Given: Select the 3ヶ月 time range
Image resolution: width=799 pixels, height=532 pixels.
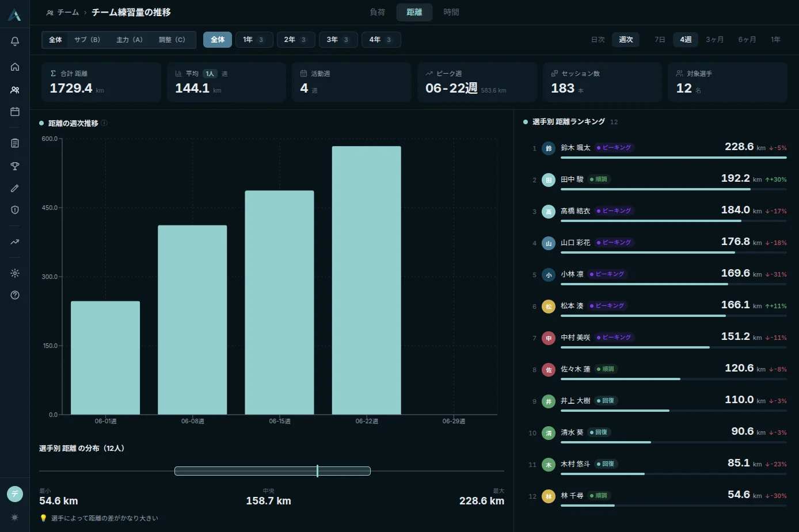Looking at the screenshot, I should point(715,40).
